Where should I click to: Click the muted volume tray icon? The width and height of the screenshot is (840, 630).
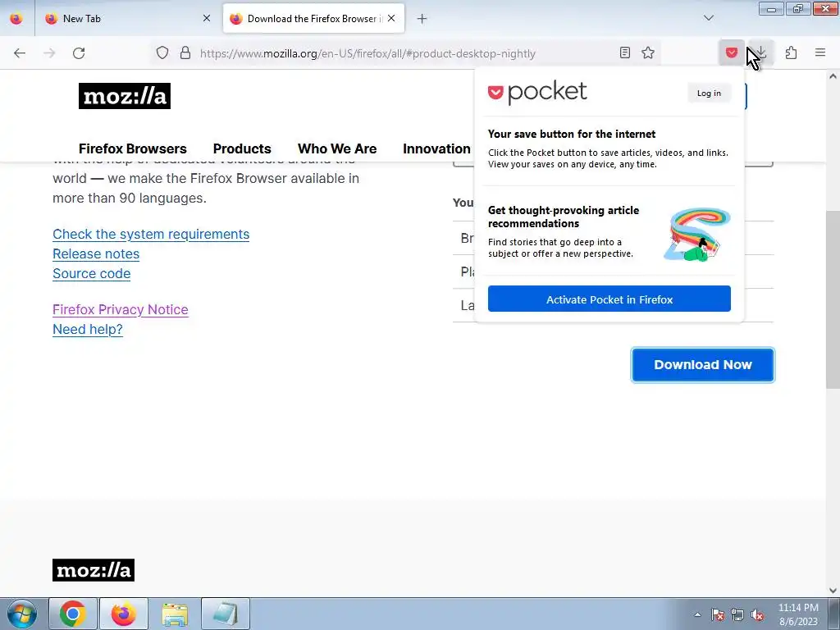[757, 614]
